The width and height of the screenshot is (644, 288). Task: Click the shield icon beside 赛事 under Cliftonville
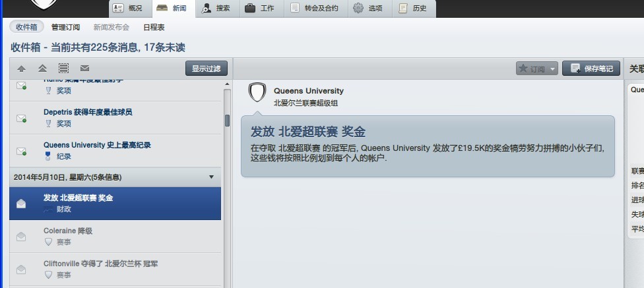(48, 275)
